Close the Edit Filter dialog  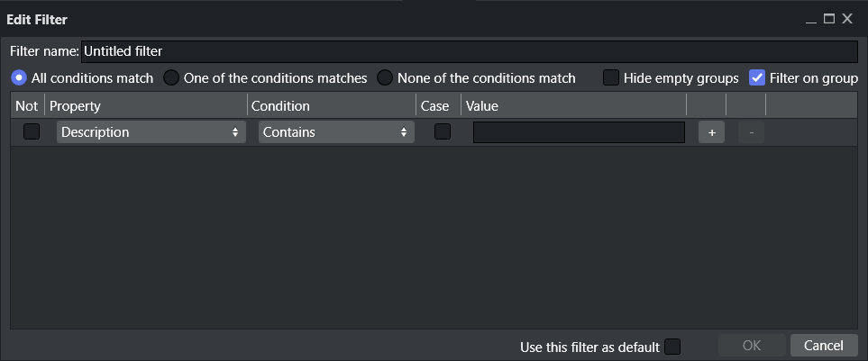coord(847,19)
